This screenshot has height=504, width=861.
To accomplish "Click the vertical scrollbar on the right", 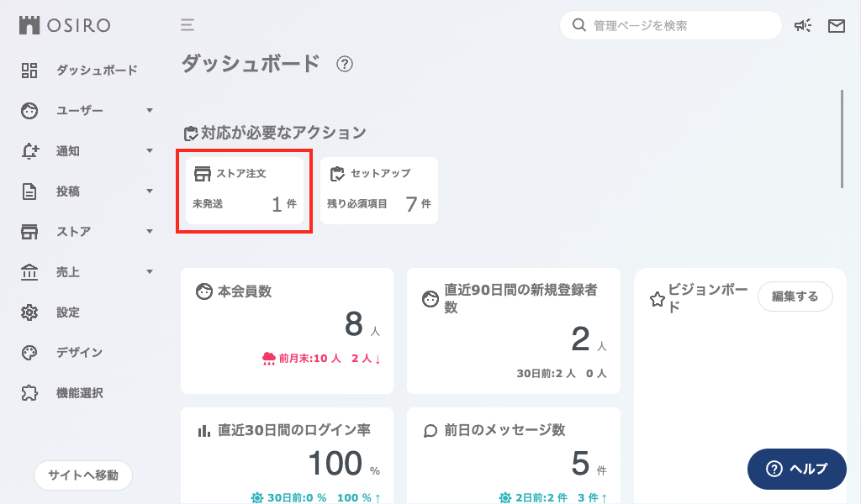I will (842, 139).
